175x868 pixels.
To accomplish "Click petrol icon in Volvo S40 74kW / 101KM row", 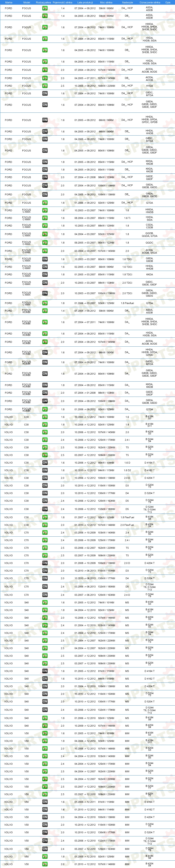I will click(45, 602).
